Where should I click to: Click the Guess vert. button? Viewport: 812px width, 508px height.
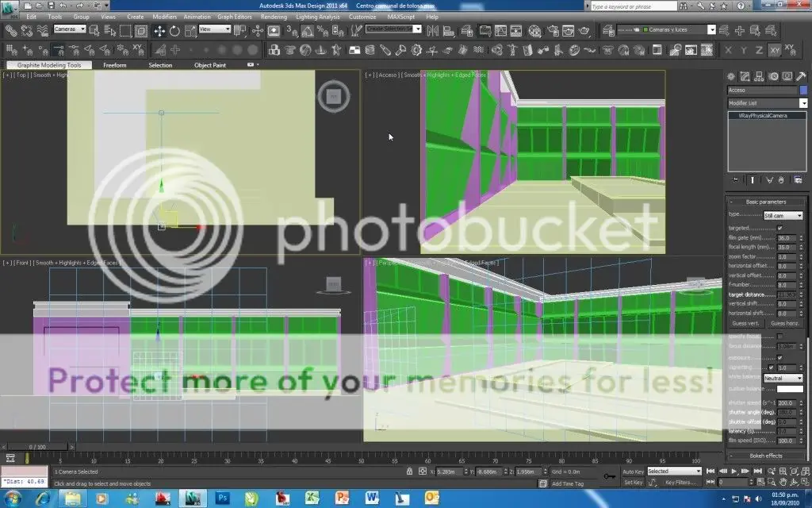coord(745,324)
